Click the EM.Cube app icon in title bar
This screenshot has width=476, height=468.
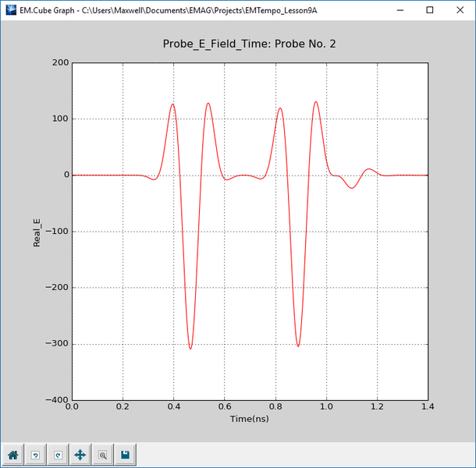[10, 11]
